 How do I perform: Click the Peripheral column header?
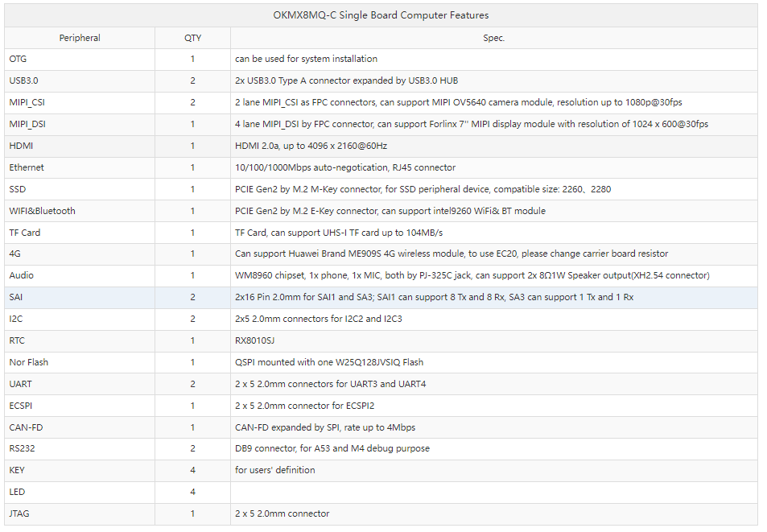tap(80, 38)
